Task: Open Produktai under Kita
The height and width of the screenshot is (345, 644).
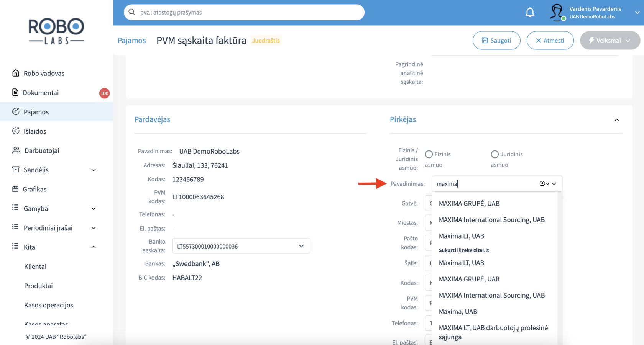Action: (38, 286)
